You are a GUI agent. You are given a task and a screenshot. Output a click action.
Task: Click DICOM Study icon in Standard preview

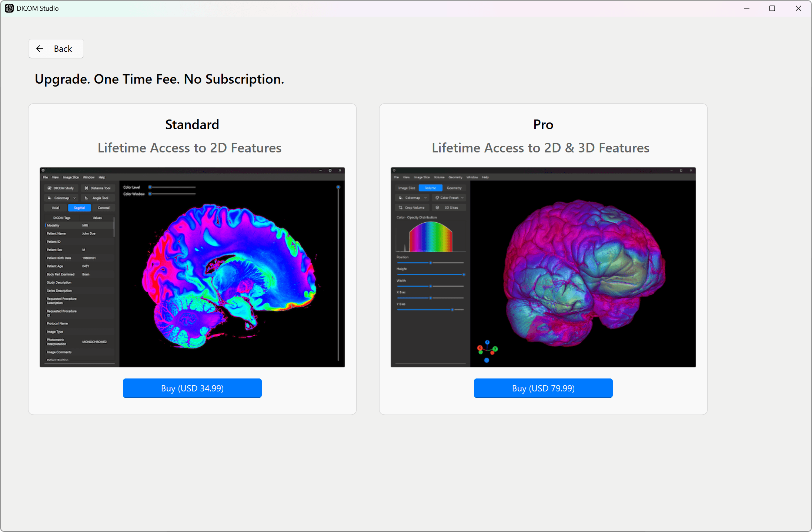[x=50, y=188]
